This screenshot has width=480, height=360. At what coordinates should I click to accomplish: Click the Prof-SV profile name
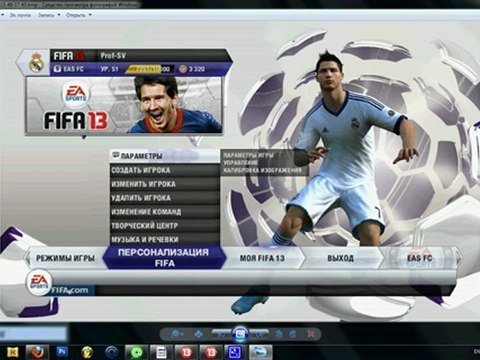113,56
